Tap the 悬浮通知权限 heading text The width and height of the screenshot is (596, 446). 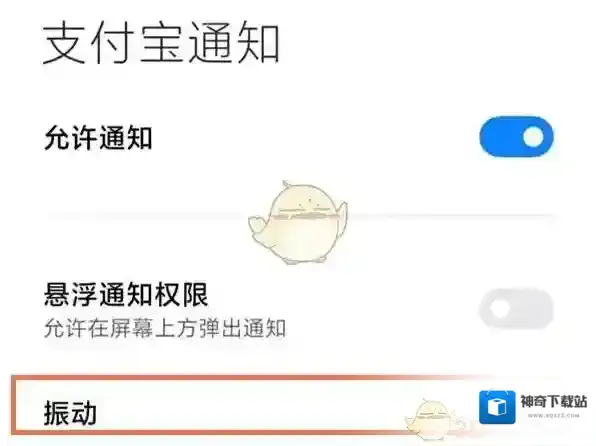click(126, 294)
